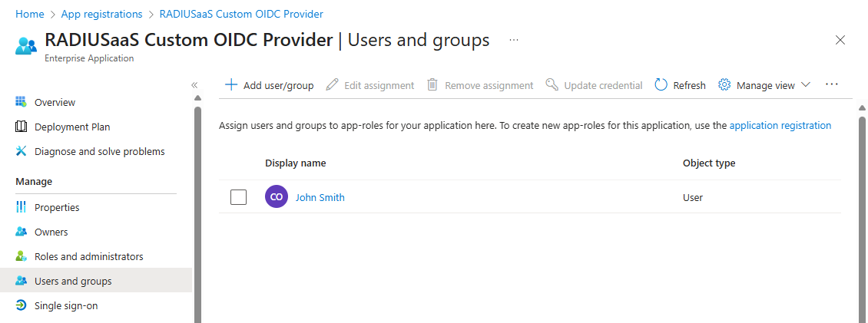The image size is (868, 323).
Task: Click the Enterprise Application header people icon
Action: click(26, 45)
